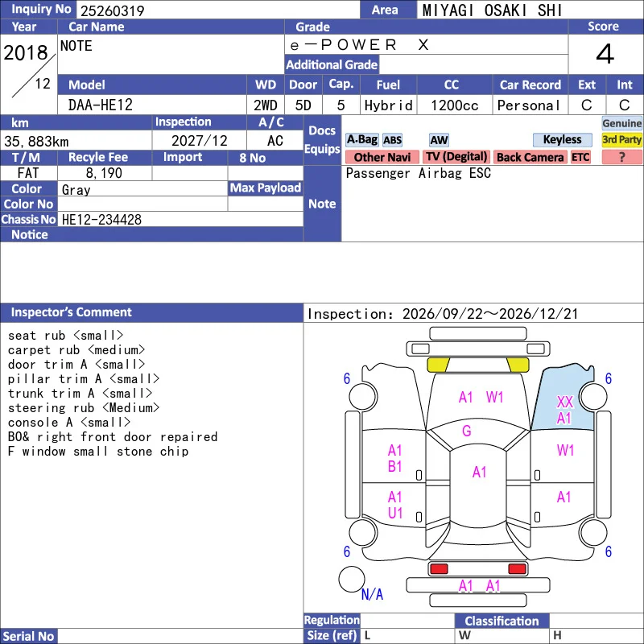Click the yellow left headlight swatch
The width and height of the screenshot is (644, 644).
click(439, 365)
